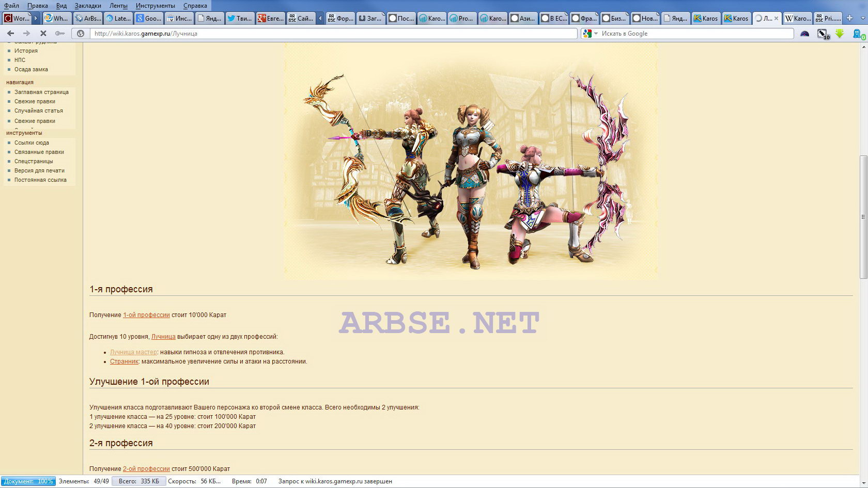The image size is (868, 488).
Task: Collapse tab stack arrow after Сай... tab
Action: (320, 18)
